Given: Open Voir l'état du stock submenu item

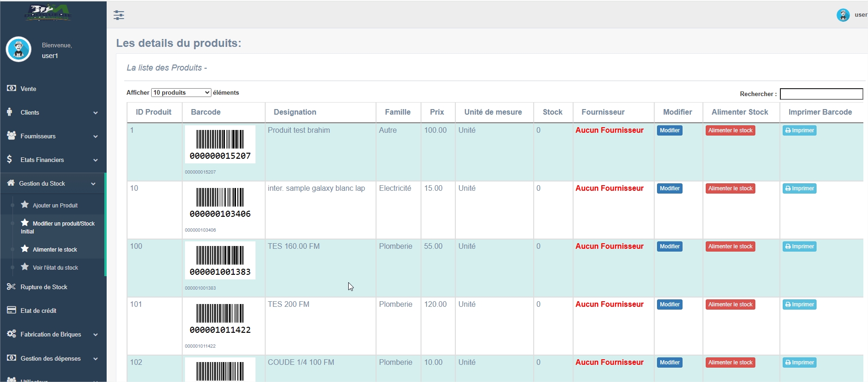Looking at the screenshot, I should [55, 268].
